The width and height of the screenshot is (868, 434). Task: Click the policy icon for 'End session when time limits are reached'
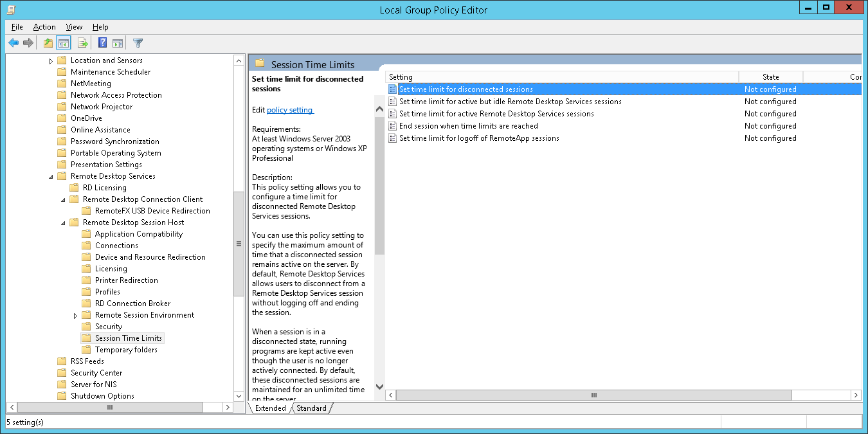point(393,126)
